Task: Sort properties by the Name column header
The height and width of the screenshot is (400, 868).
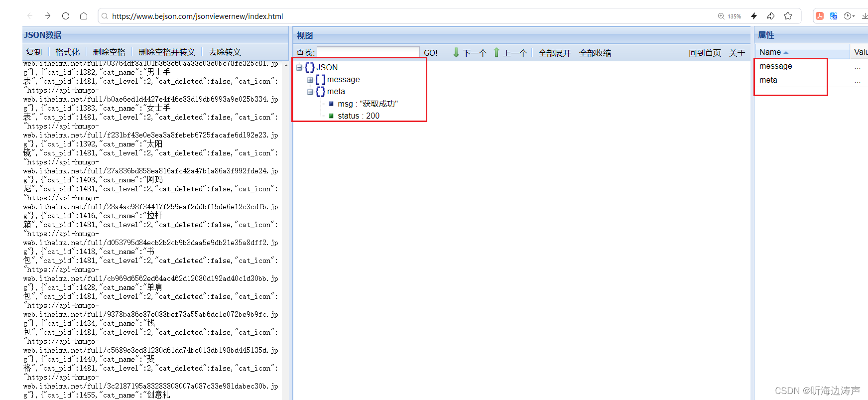Action: click(x=802, y=52)
